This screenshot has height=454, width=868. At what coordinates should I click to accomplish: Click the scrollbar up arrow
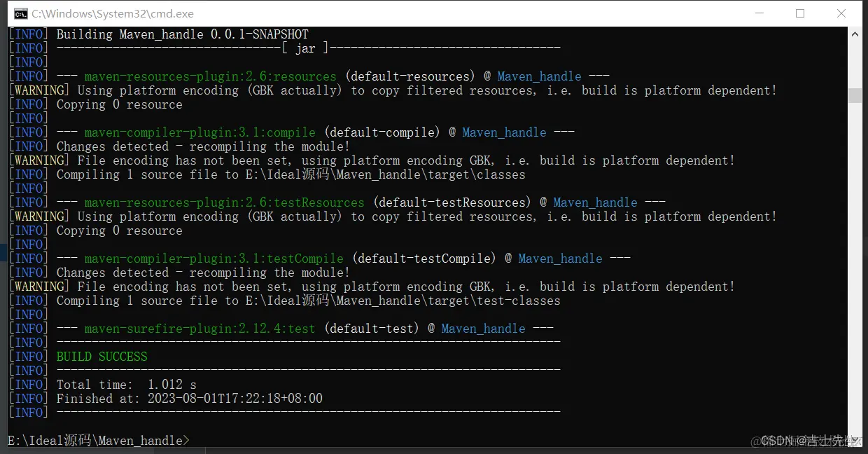[x=855, y=34]
